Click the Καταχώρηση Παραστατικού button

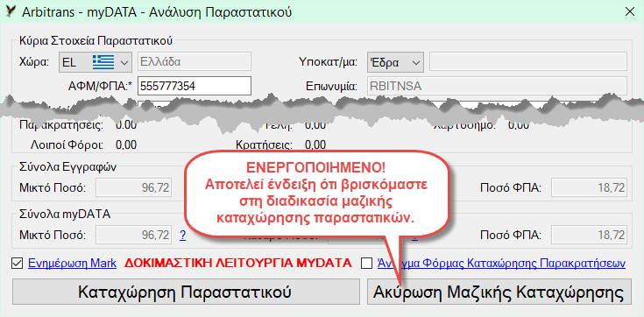[x=185, y=292]
